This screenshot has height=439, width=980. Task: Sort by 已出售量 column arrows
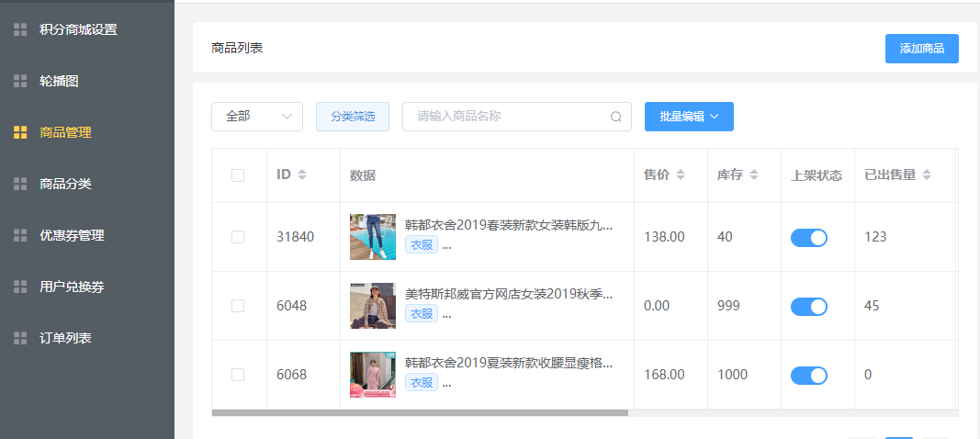click(x=927, y=175)
